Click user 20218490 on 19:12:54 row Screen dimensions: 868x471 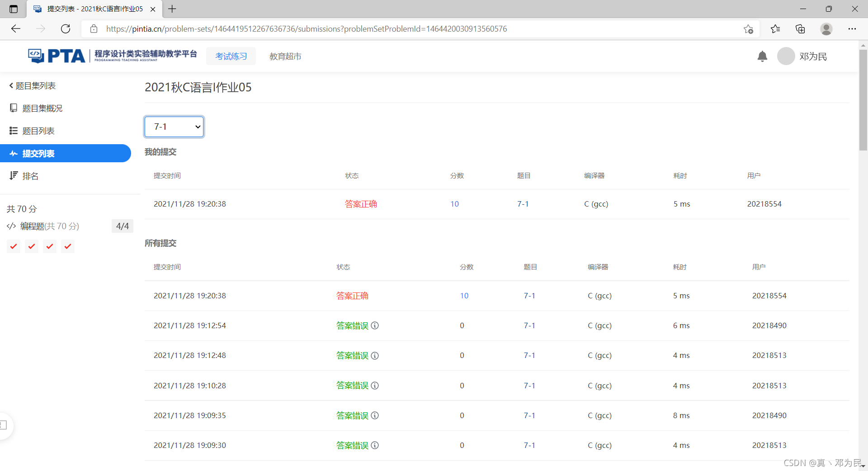point(769,325)
